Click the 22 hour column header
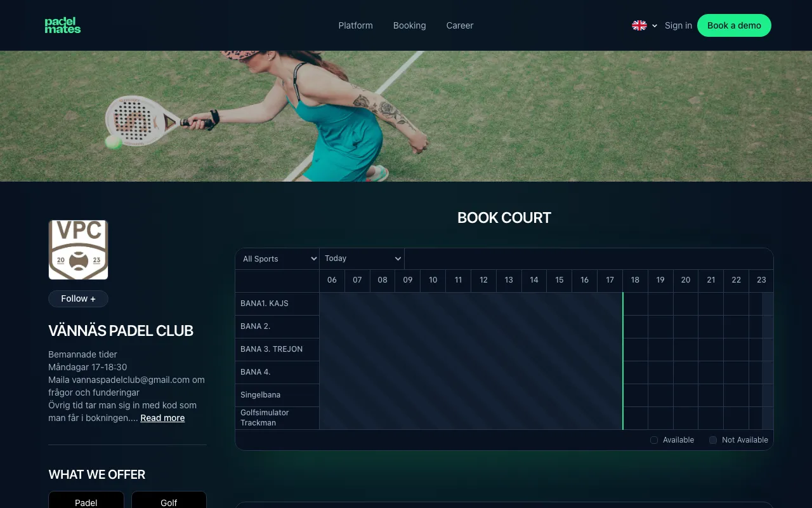Screen dimensions: 812x508 [737, 280]
